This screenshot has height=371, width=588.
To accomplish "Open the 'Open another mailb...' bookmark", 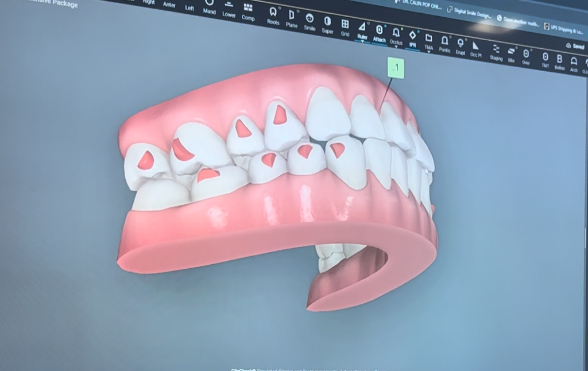I will (518, 21).
